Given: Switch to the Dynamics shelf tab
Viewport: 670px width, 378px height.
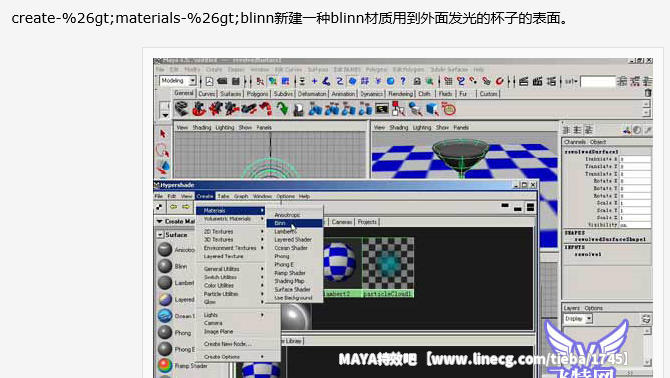Looking at the screenshot, I should [x=371, y=94].
